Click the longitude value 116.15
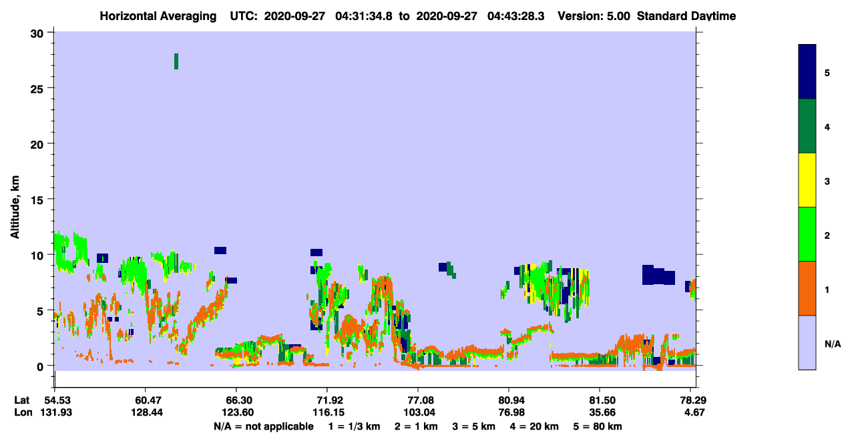This screenshot has height=445, width=868. point(327,412)
